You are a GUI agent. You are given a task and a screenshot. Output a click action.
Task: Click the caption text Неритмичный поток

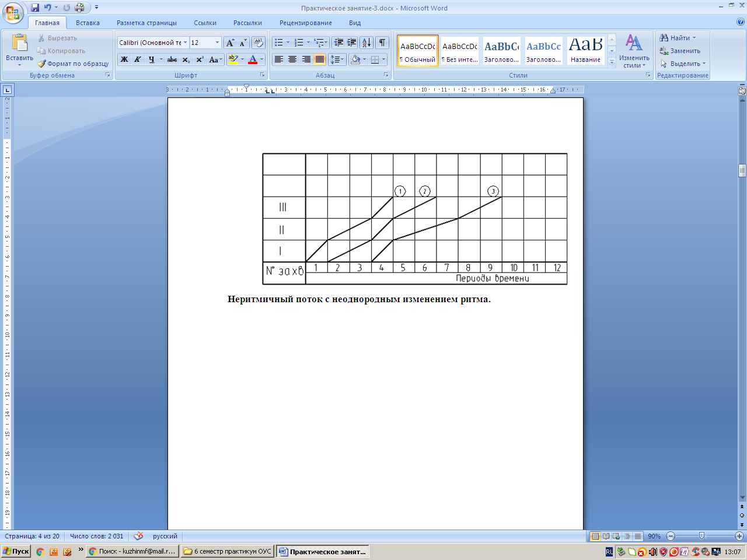pyautogui.click(x=274, y=299)
